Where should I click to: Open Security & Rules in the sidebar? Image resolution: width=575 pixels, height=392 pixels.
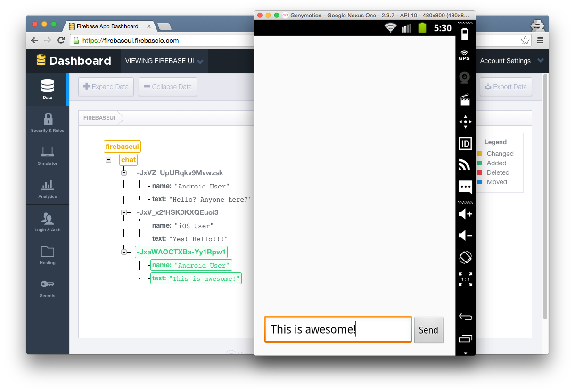(48, 122)
